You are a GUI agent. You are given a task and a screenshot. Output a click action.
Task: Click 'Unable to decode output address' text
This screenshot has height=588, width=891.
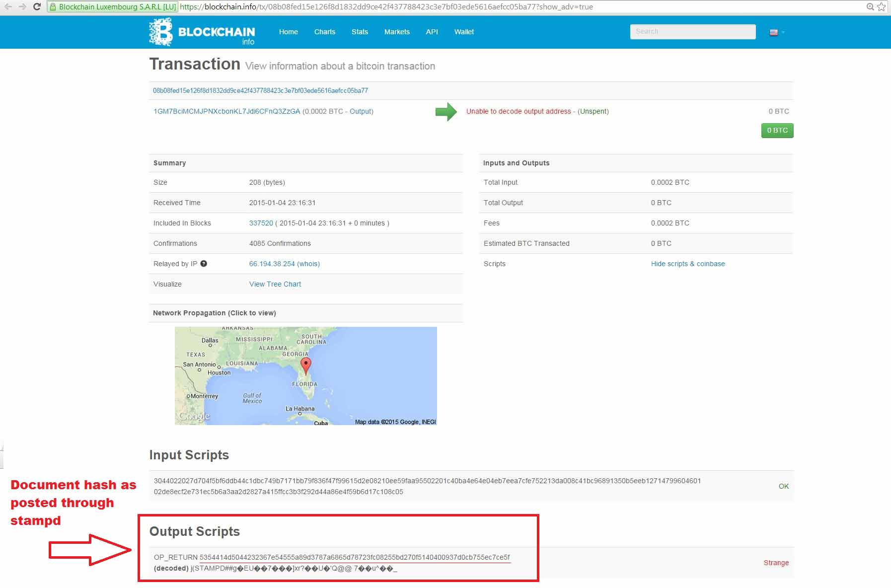click(519, 111)
